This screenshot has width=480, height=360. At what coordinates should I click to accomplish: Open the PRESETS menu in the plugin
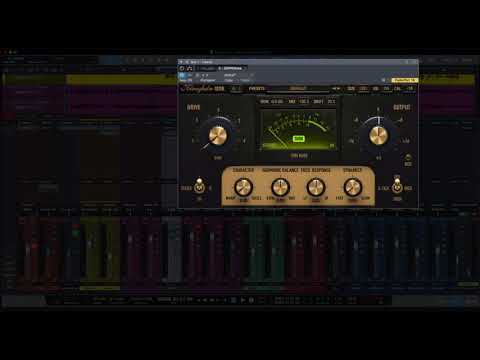tap(256, 89)
